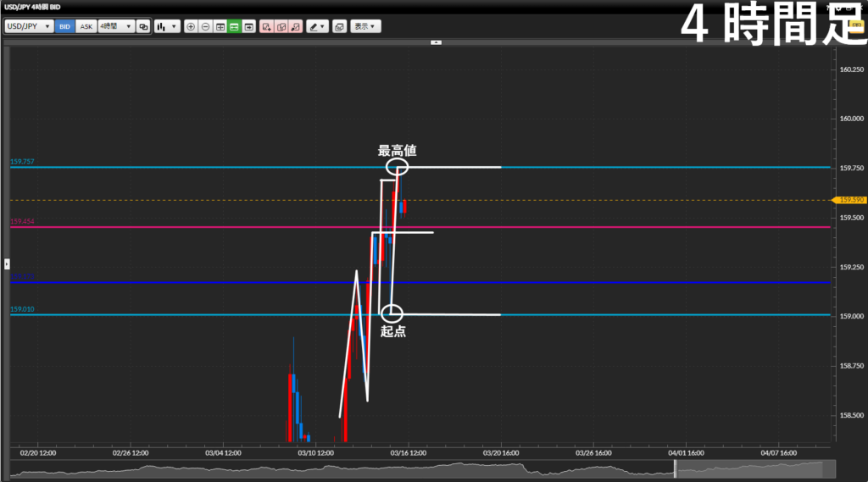
Task: Open the pencil drawing tools menu
Action: pos(317,26)
